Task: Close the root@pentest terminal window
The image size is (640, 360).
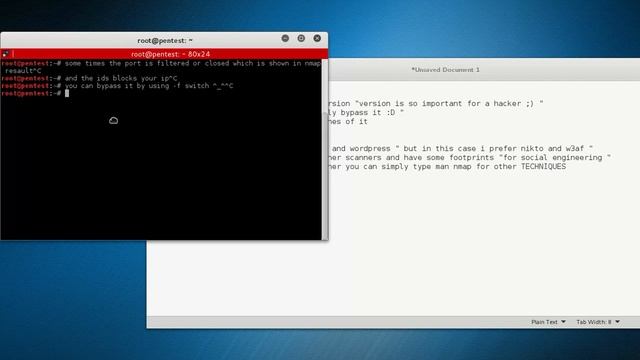Action: [317, 38]
